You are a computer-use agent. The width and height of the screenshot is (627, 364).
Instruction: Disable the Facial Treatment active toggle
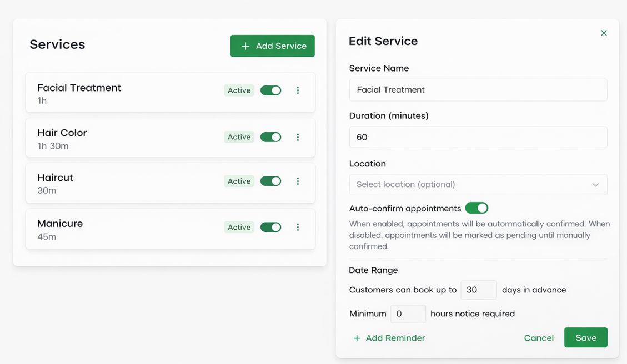coord(270,90)
